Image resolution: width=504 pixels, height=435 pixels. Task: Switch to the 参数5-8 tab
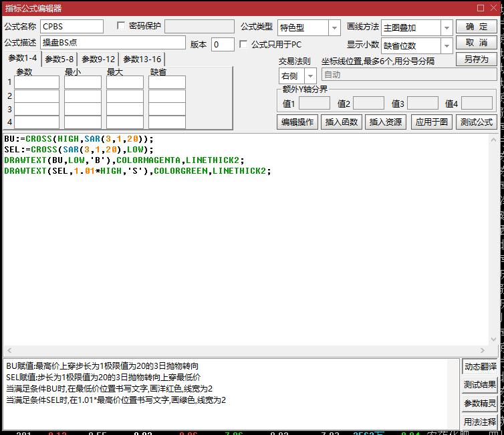(x=59, y=59)
